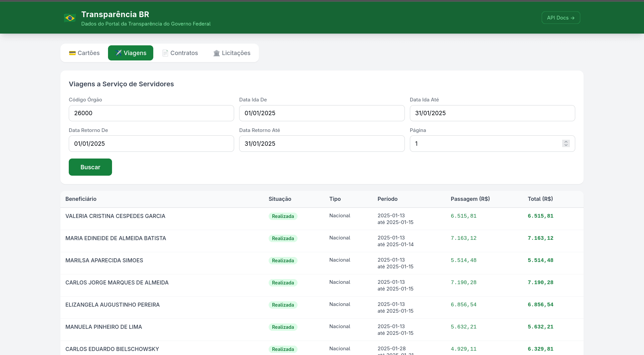This screenshot has height=355, width=644.
Task: Click the Transparência BR title
Action: coord(115,14)
